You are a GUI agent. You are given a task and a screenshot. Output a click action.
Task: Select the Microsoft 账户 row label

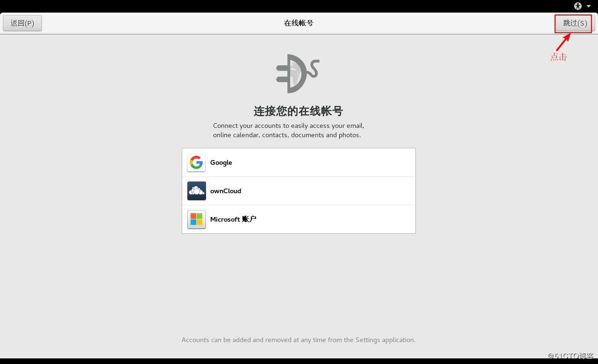click(x=233, y=219)
